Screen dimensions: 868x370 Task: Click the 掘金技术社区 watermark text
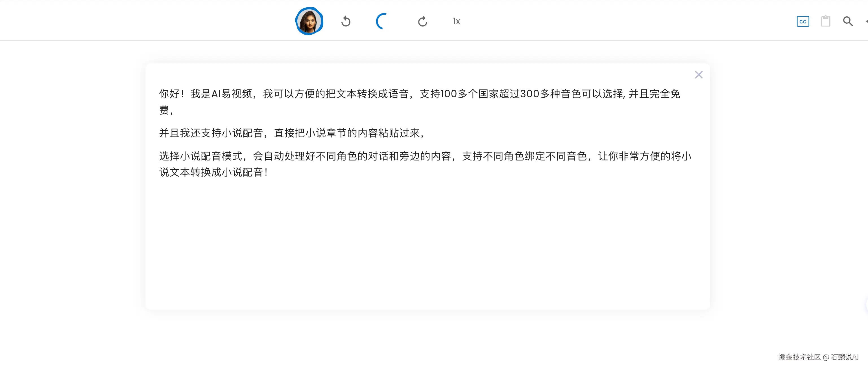pos(799,357)
